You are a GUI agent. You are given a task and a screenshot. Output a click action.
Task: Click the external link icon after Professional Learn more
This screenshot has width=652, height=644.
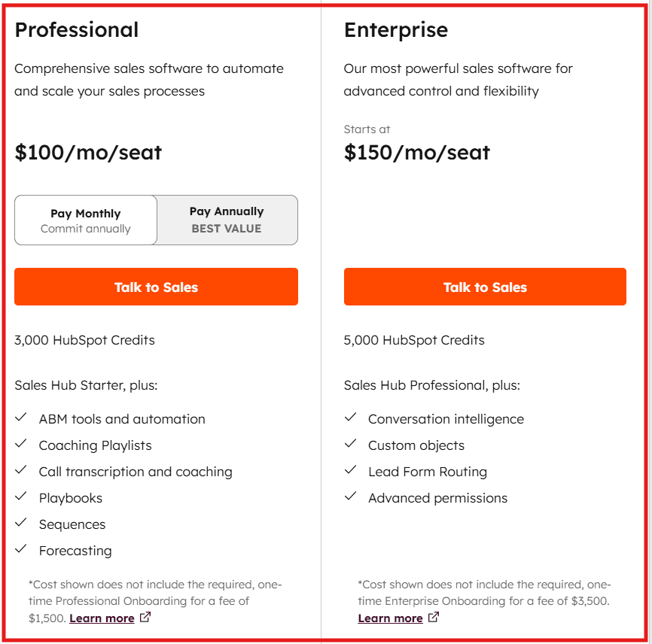144,616
